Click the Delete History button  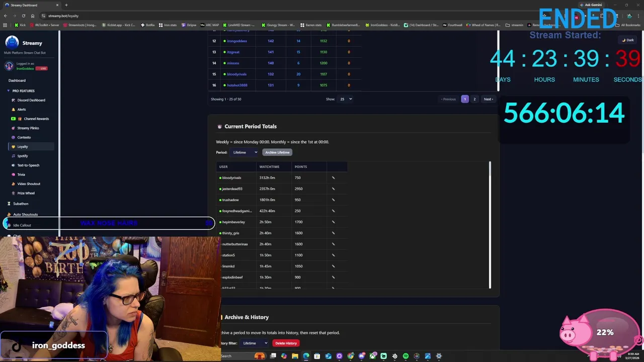[x=286, y=343]
